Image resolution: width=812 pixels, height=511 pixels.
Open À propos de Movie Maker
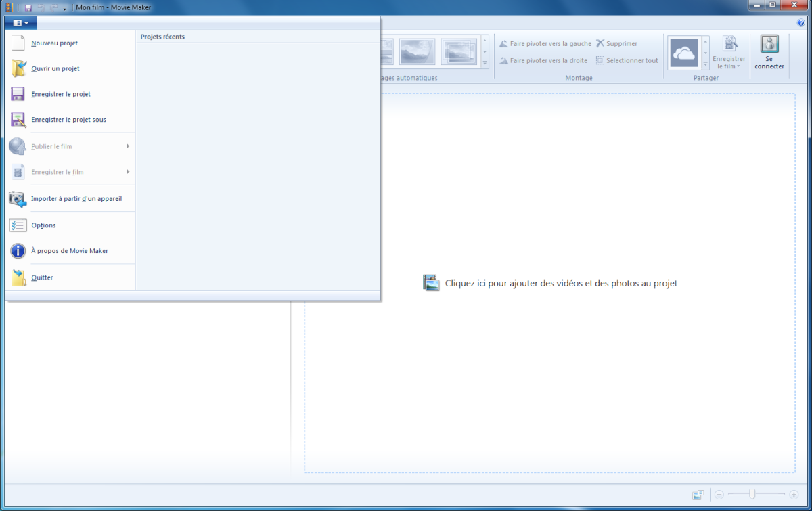coord(70,251)
